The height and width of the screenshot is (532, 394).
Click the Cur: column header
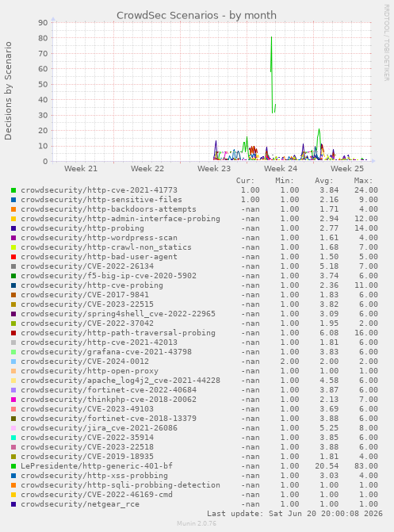[x=246, y=181]
